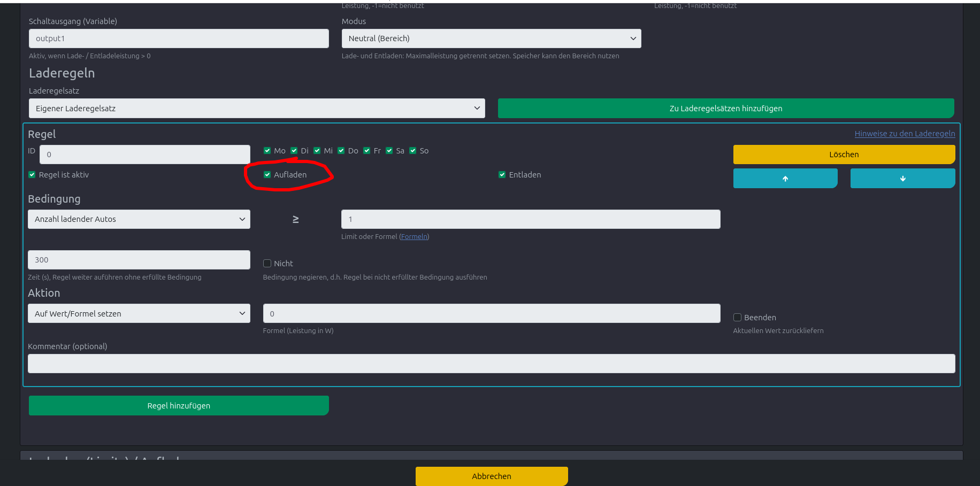Uncheck the Entladen checkbox
This screenshot has height=486, width=980.
(x=502, y=175)
